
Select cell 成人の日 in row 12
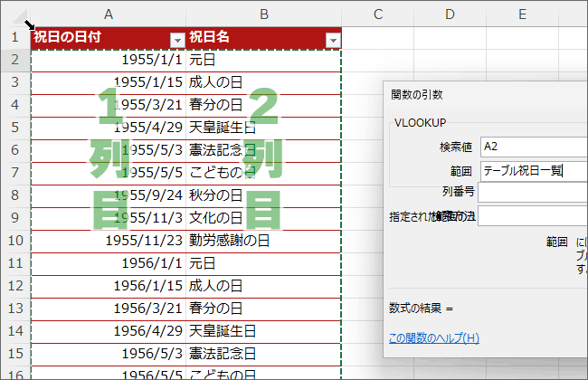[263, 286]
